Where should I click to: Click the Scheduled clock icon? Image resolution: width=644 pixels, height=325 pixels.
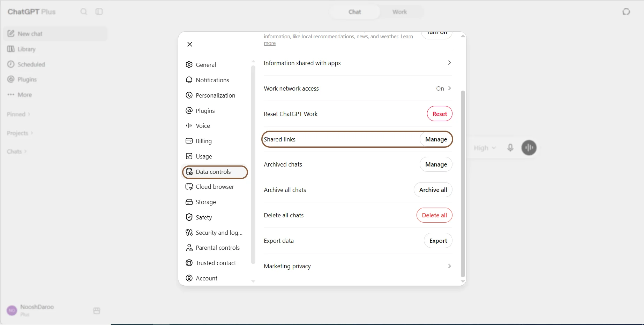click(x=11, y=64)
